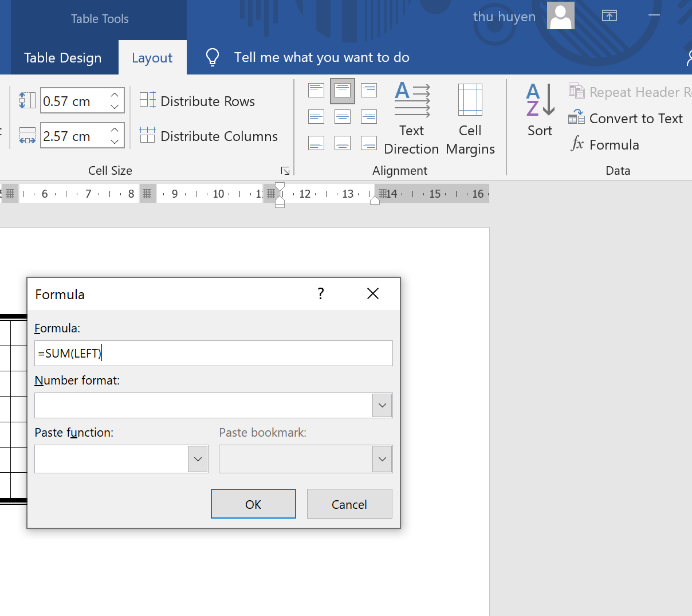Click the row height input box

pos(74,101)
